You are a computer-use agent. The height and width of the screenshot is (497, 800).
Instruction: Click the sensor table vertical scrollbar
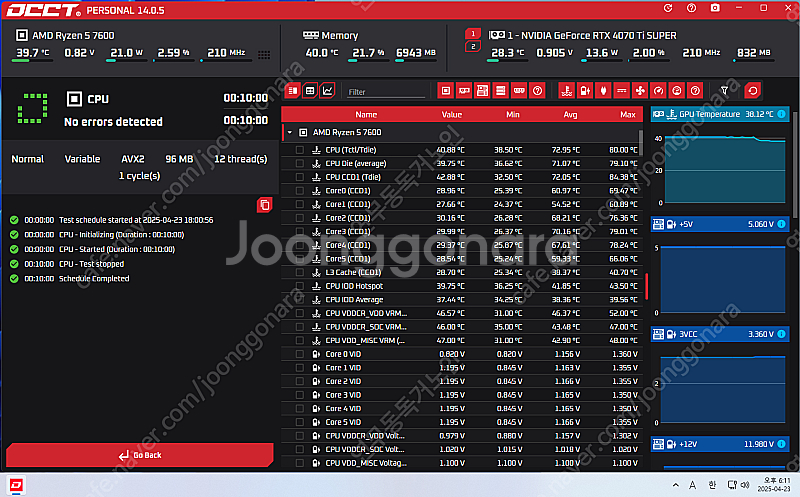click(641, 143)
